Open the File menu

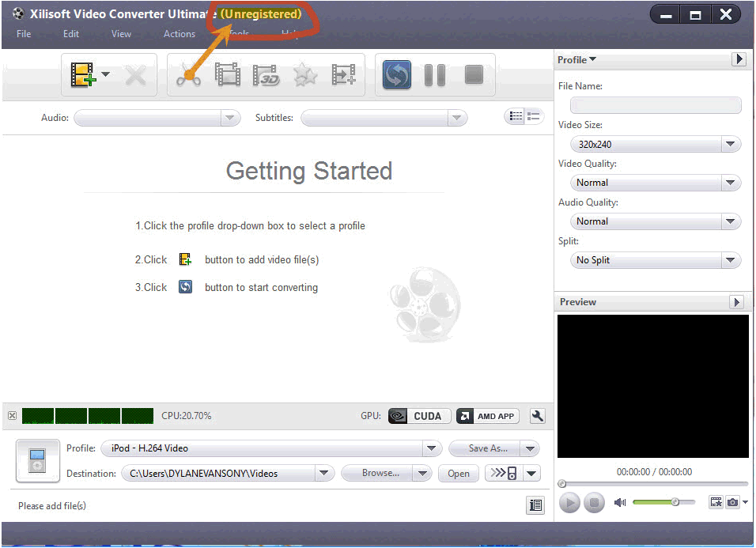24,34
